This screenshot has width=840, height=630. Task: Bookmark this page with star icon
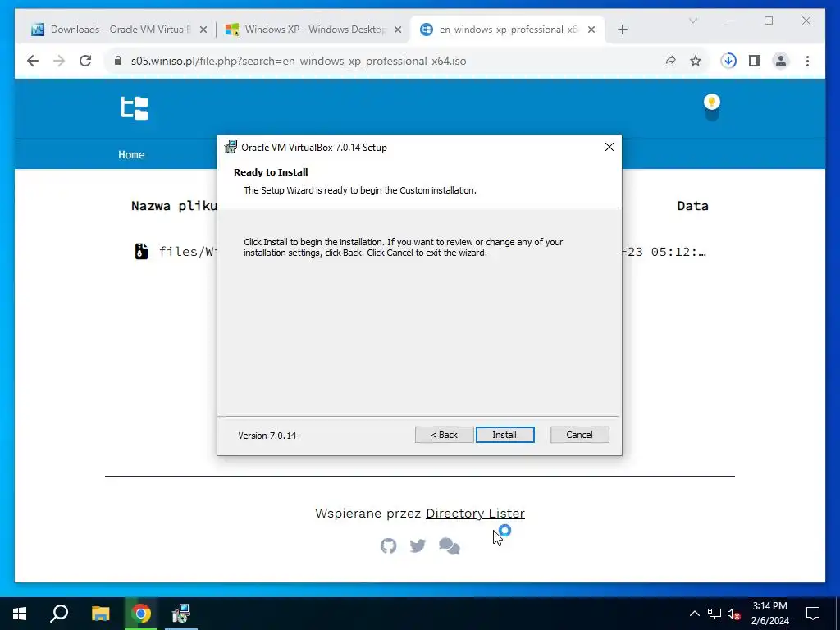point(696,61)
